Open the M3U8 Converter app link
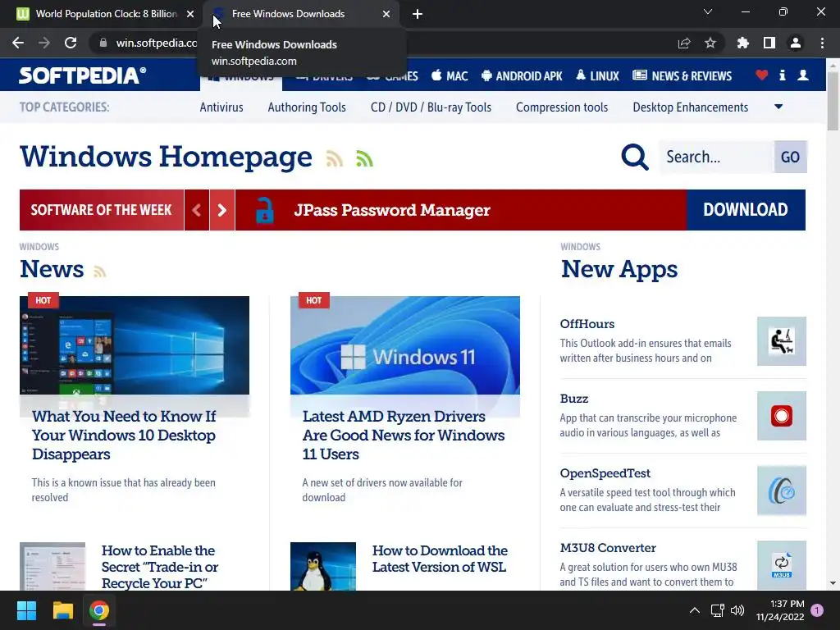 608,548
